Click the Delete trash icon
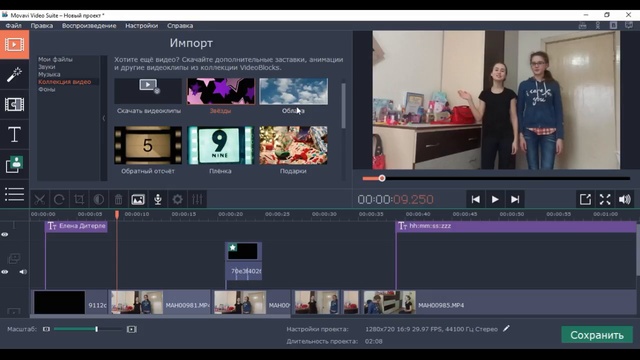 pyautogui.click(x=118, y=200)
